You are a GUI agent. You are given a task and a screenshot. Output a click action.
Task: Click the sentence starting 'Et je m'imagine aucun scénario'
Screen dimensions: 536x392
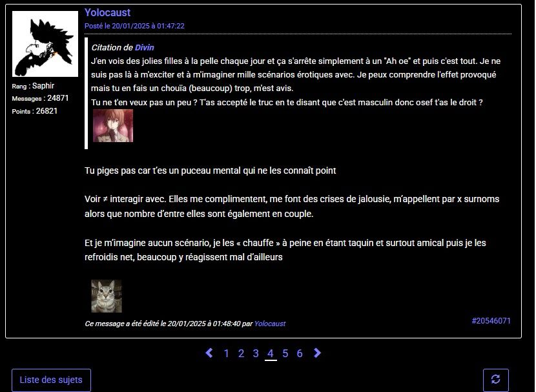coord(285,250)
